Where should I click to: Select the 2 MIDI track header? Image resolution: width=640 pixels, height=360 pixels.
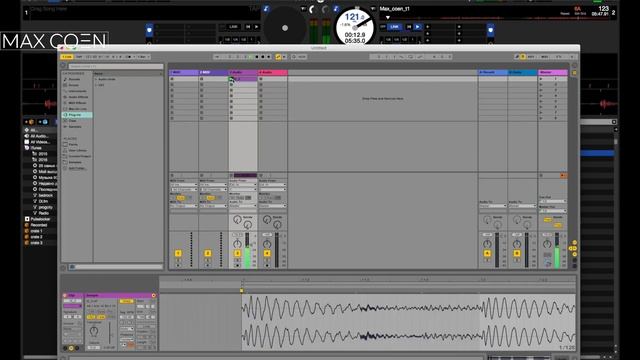pyautogui.click(x=213, y=73)
